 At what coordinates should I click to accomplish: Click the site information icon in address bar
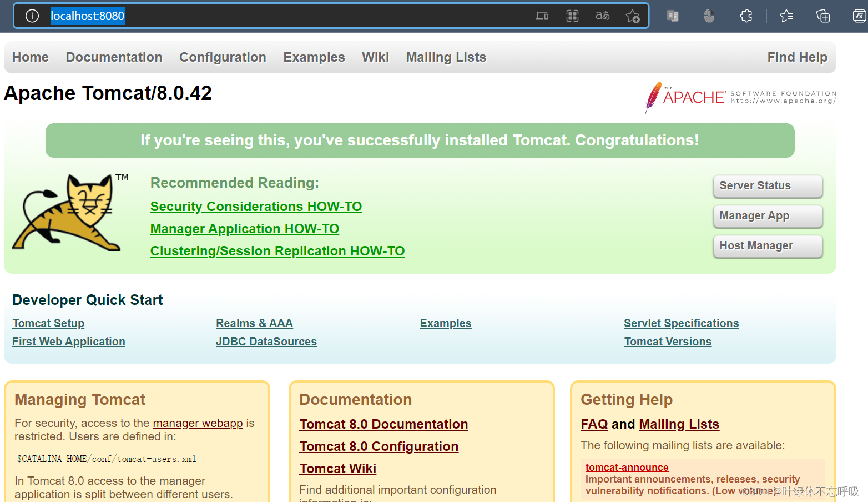(32, 16)
